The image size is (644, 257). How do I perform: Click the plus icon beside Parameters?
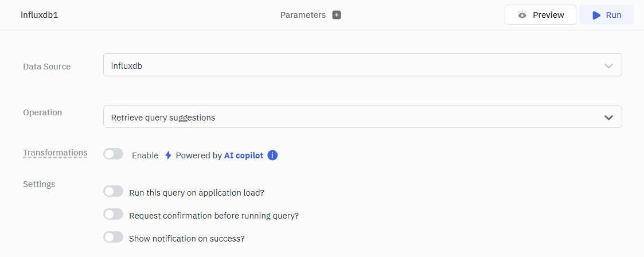pos(337,15)
